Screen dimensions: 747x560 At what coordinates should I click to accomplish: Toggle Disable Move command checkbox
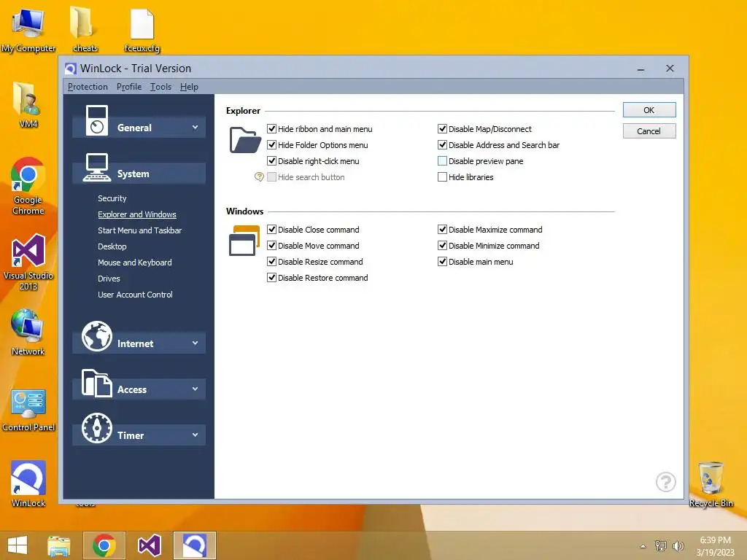click(272, 245)
